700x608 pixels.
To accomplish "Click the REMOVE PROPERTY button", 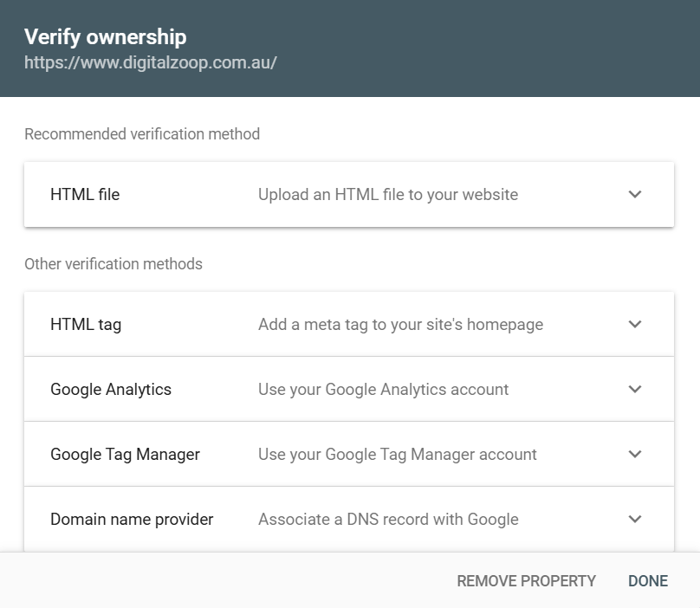I will 527,581.
